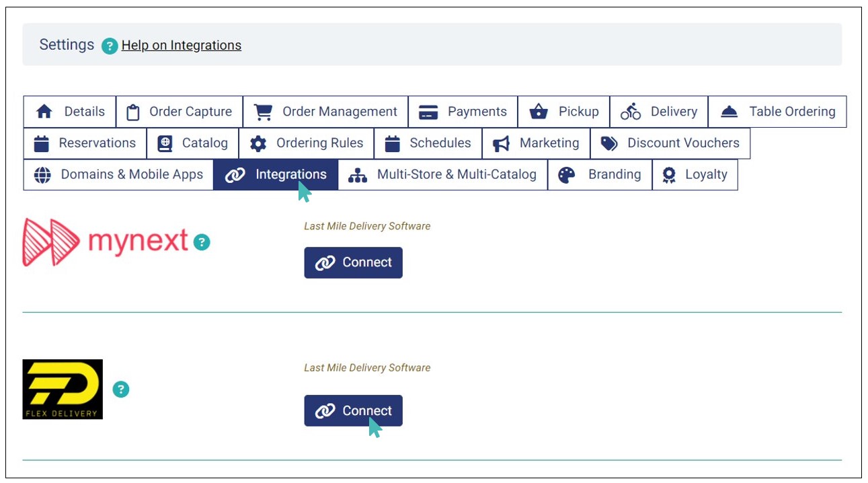Click the clipboard icon on Order Capture
The image size is (868, 483).
(133, 112)
